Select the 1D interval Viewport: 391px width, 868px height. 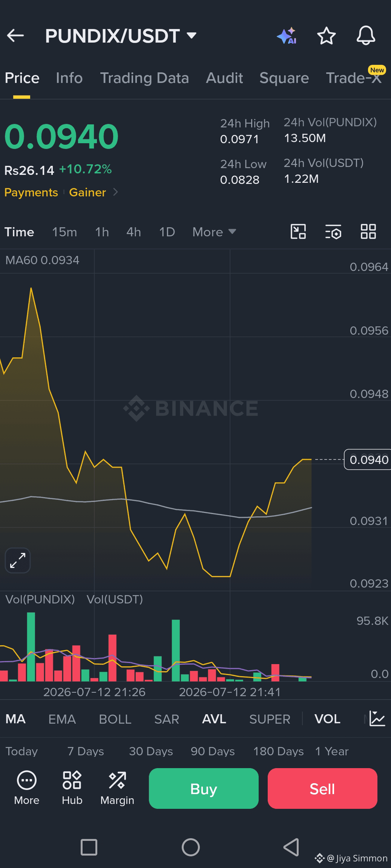(x=167, y=232)
